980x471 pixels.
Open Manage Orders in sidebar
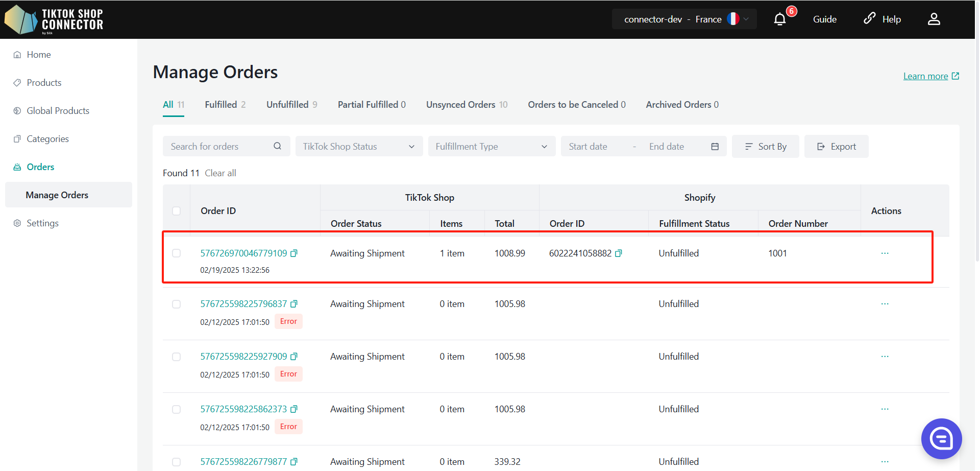(68, 195)
